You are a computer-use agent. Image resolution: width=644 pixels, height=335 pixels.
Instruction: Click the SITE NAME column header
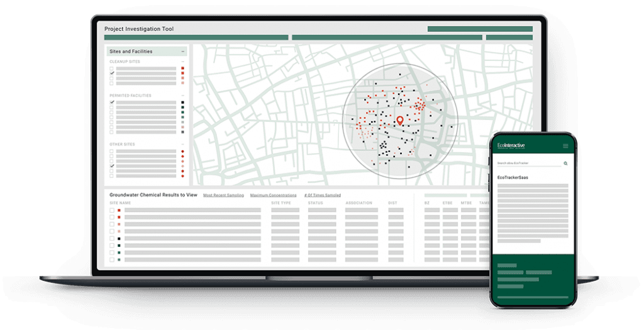click(120, 203)
